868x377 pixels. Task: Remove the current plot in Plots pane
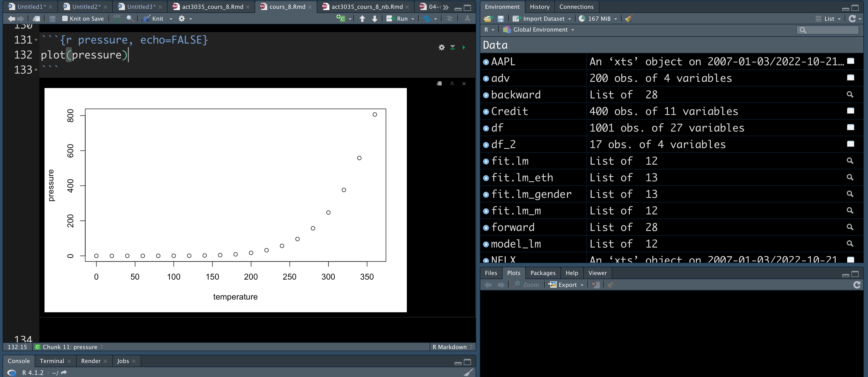pyautogui.click(x=596, y=285)
